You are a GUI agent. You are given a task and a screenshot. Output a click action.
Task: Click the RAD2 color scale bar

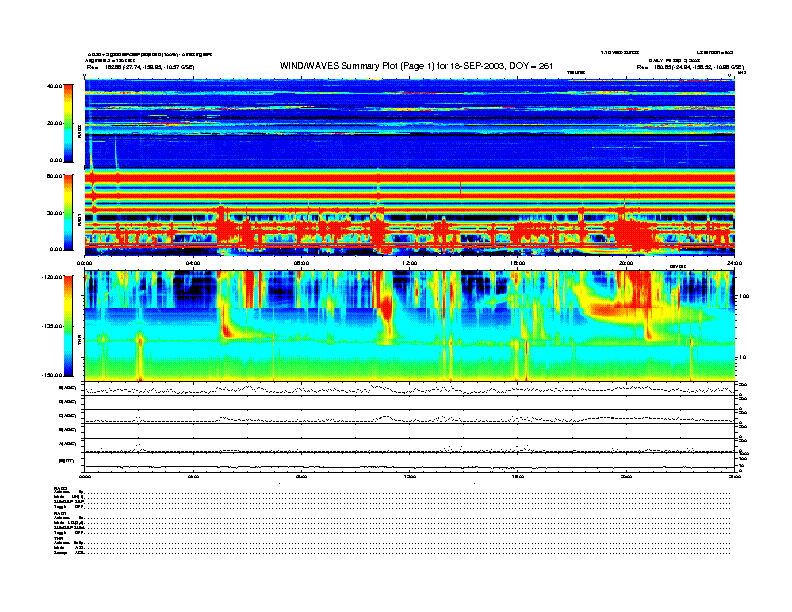(x=68, y=123)
